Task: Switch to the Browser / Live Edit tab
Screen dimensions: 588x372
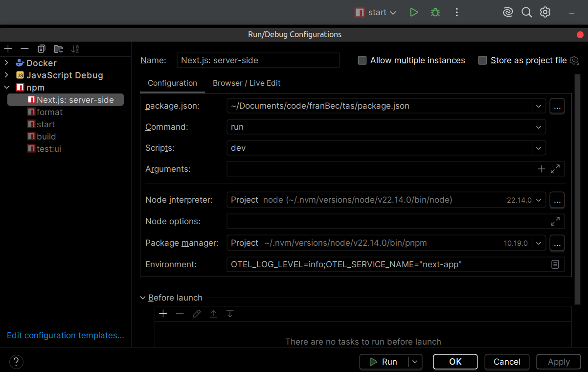Action: point(247,83)
